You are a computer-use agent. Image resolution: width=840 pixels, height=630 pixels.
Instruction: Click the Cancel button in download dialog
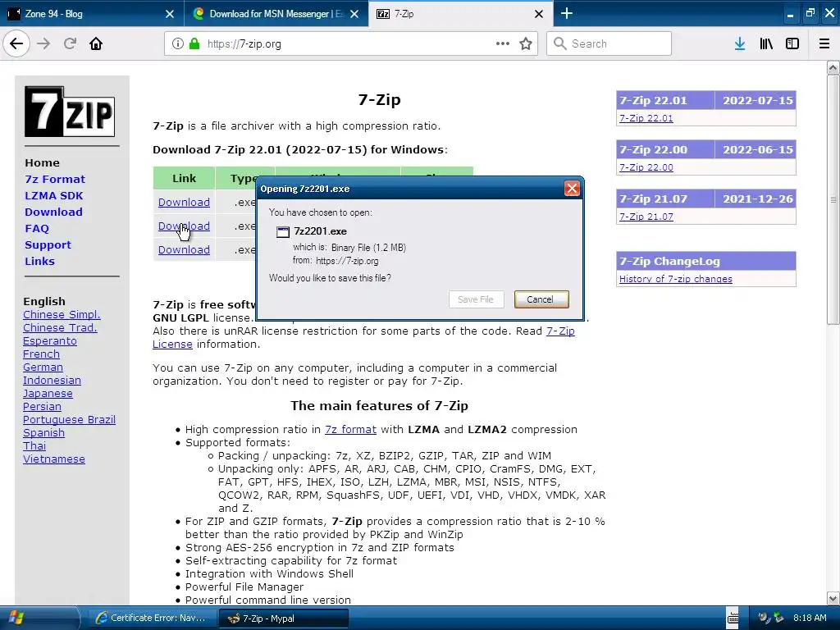[x=541, y=299]
